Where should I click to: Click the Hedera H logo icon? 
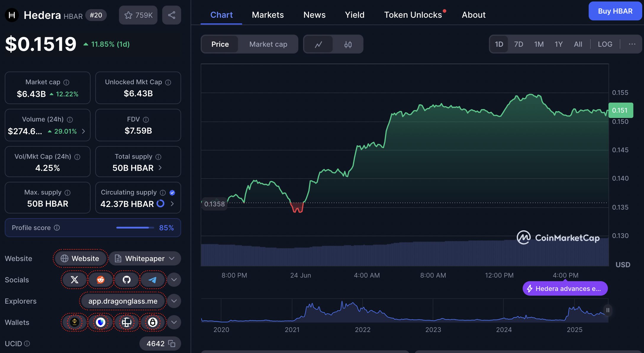(12, 15)
